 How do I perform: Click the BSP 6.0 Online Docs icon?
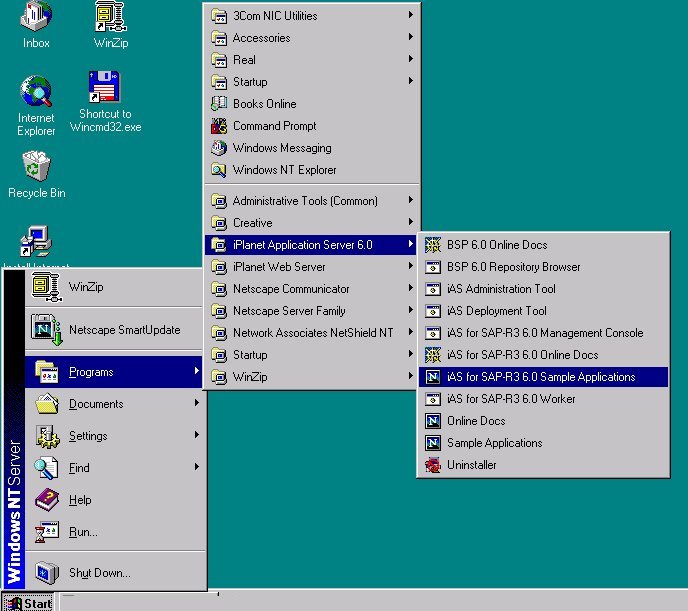pos(433,245)
